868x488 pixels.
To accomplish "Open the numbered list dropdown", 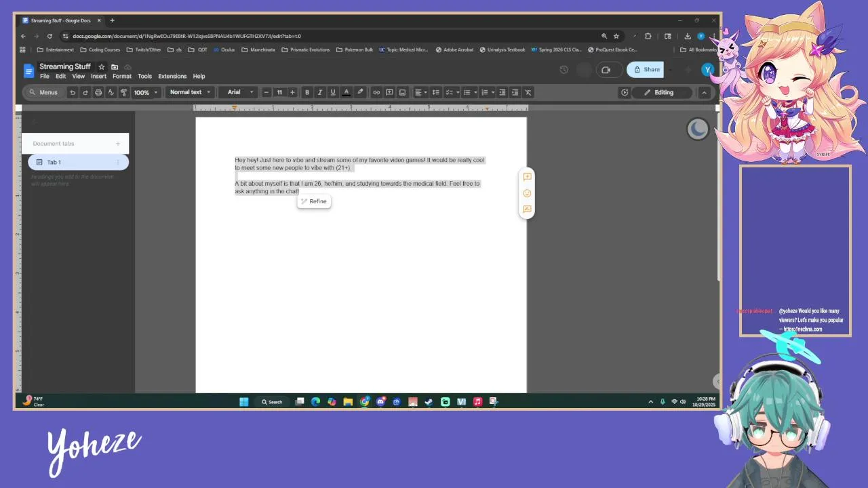I will click(487, 92).
